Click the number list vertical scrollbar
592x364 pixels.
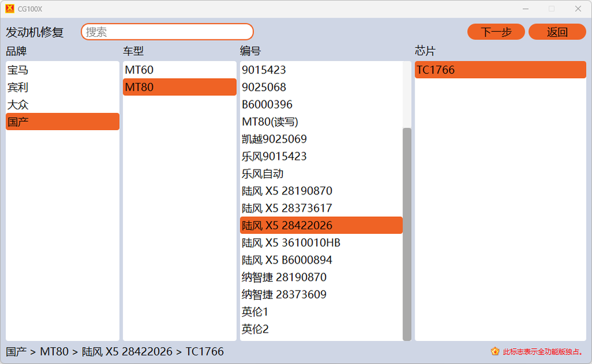(407, 233)
